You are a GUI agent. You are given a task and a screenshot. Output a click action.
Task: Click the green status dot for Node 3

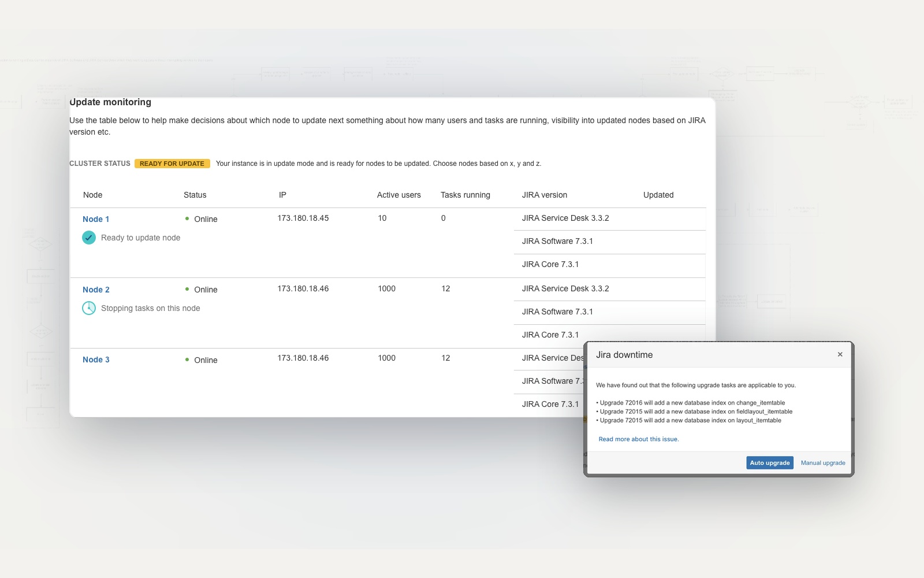[x=187, y=360]
